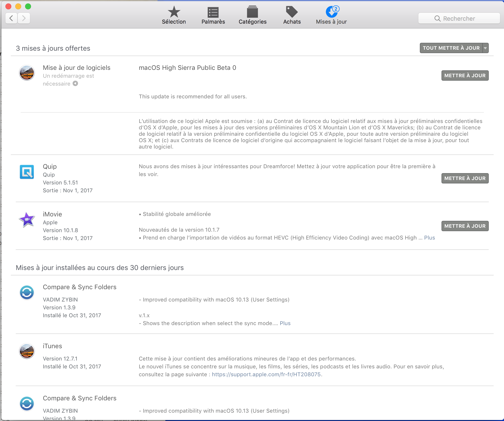Click the Quip app title
Viewport: 504px width, 421px height.
(x=50, y=166)
